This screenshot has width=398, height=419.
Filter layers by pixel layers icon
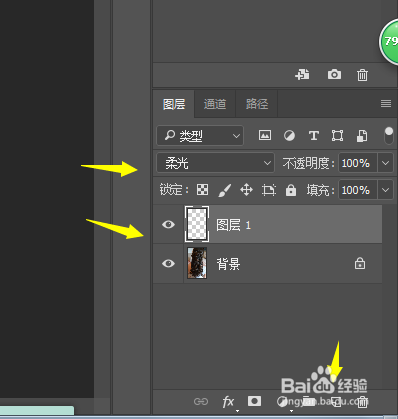pos(265,135)
